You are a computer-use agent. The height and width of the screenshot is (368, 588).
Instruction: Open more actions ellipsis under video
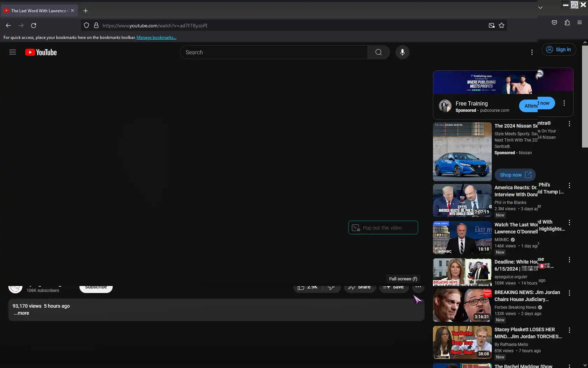click(418, 287)
